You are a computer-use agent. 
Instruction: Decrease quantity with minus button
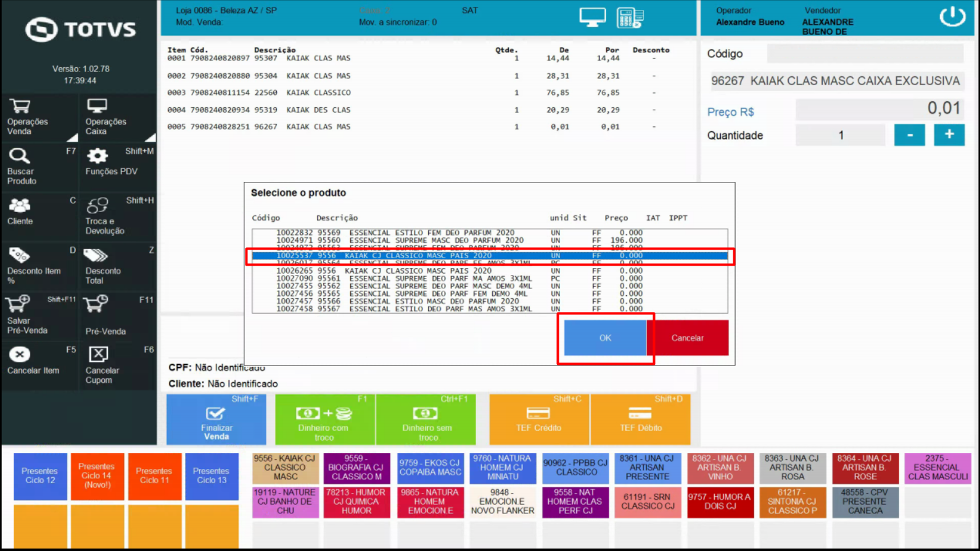(x=910, y=135)
